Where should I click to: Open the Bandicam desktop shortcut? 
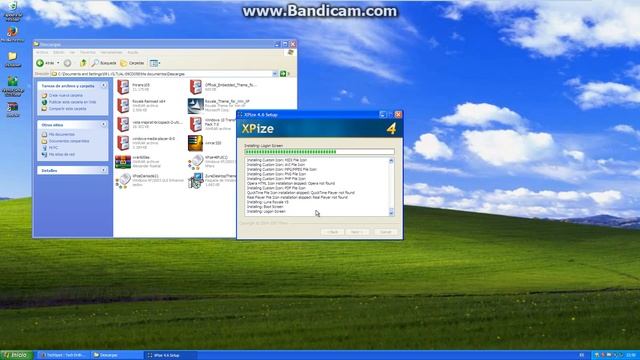13,109
